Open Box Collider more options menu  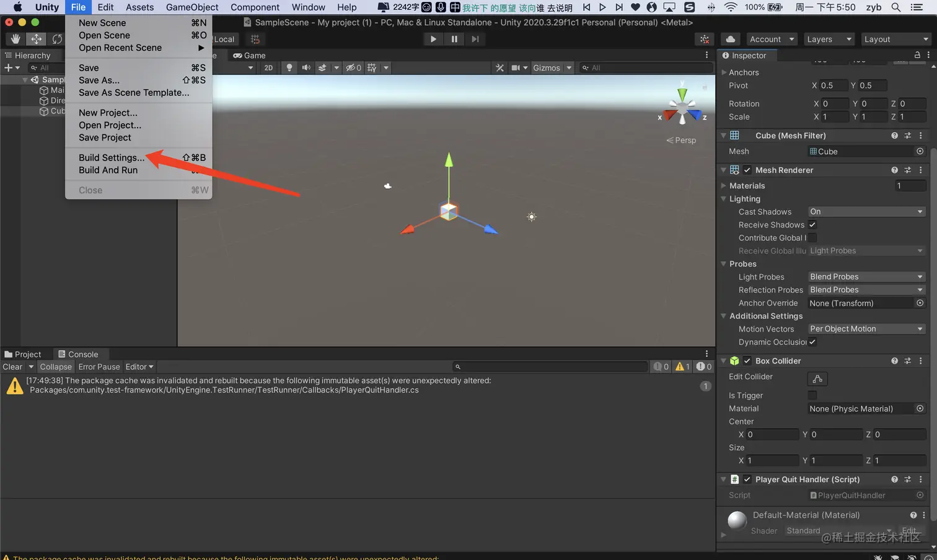[920, 361]
